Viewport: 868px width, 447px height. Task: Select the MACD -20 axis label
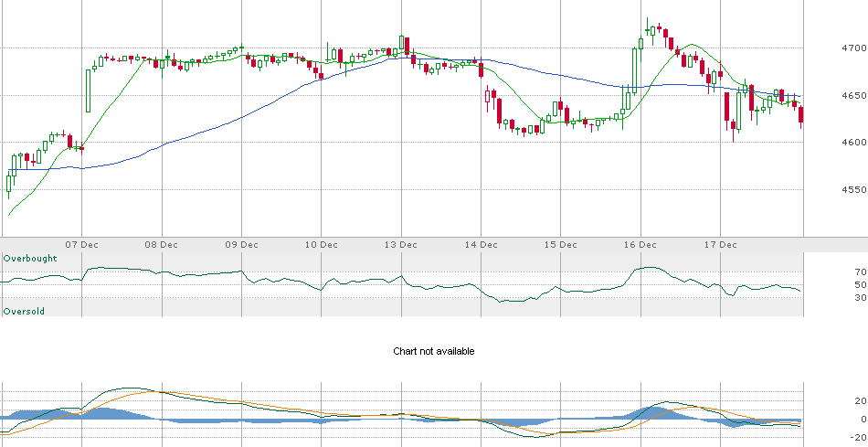(859, 438)
